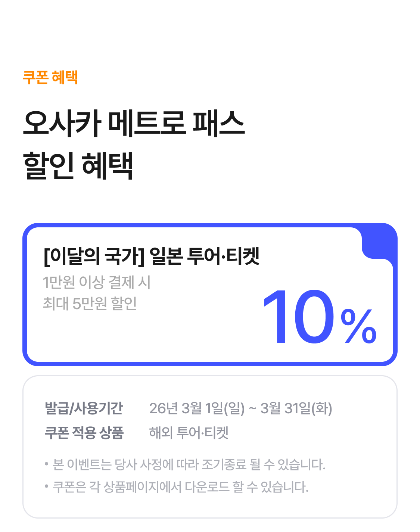
Task: Click the 할인 혜택 headline line
Action: [78, 165]
